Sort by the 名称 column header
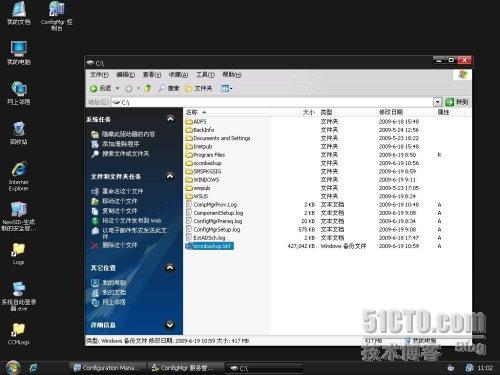The width and height of the screenshot is (500, 375). pos(227,112)
